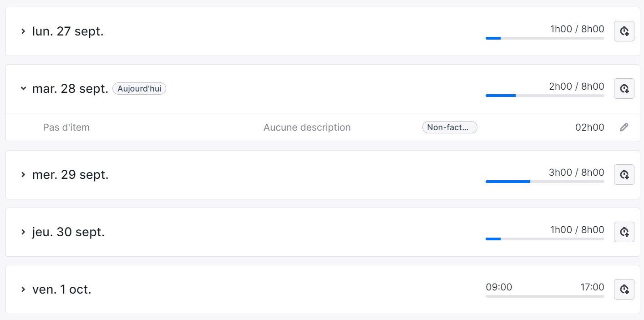Add time entry for lun. 27 sept.
Image resolution: width=644 pixels, height=320 pixels.
pyautogui.click(x=624, y=31)
